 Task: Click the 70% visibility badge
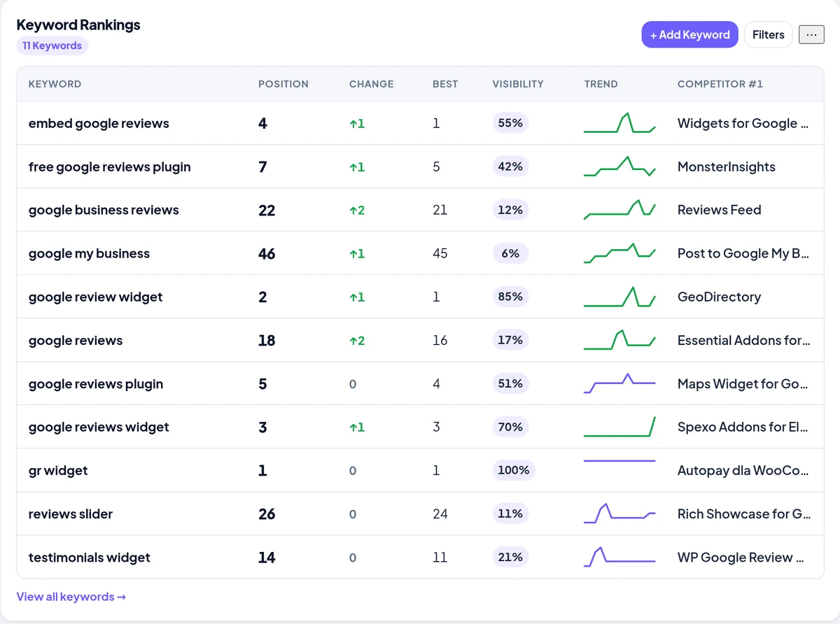coord(510,427)
